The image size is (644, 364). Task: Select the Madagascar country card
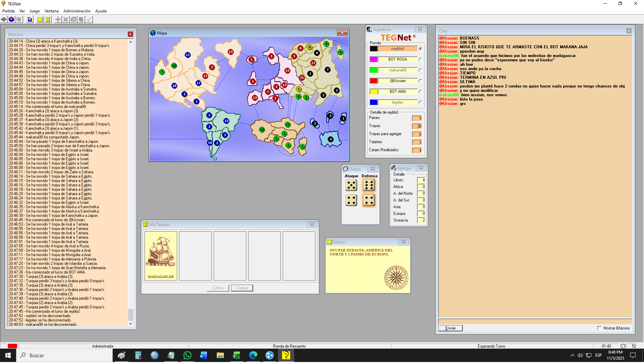tap(161, 256)
